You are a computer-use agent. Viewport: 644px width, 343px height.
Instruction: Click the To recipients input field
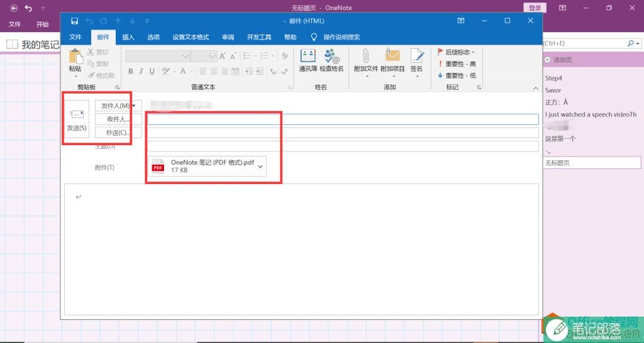(x=343, y=119)
